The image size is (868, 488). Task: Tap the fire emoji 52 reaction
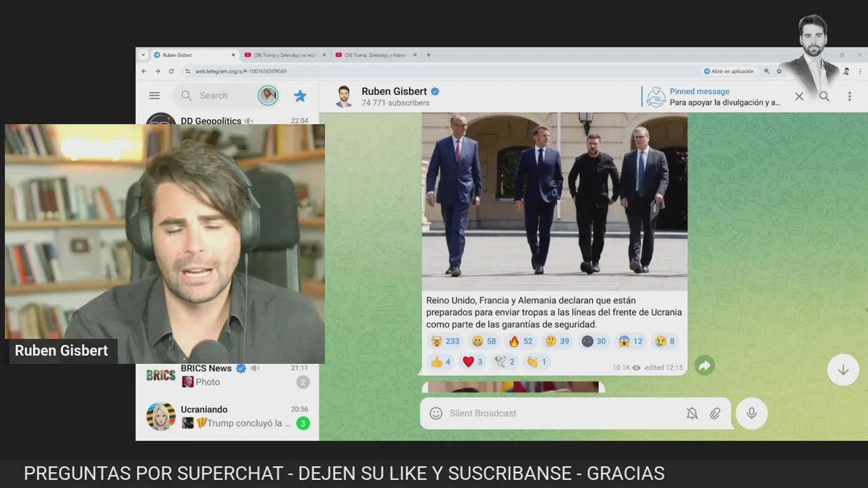tap(521, 342)
